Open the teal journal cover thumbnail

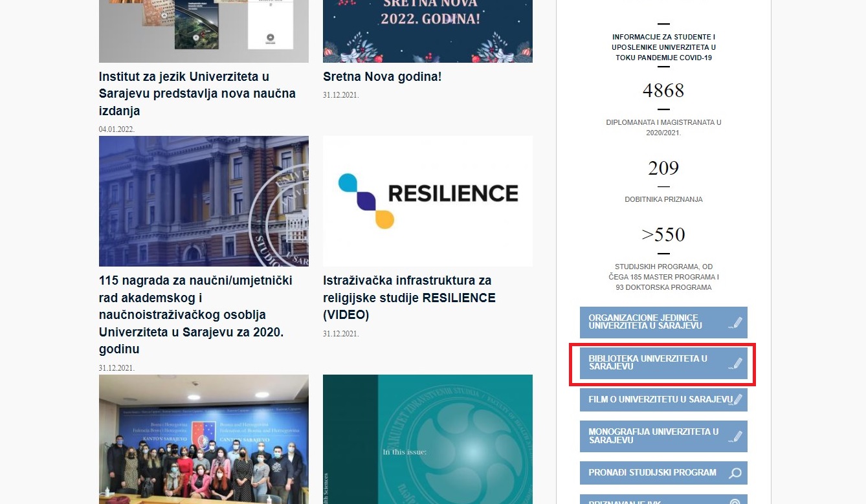coord(427,439)
